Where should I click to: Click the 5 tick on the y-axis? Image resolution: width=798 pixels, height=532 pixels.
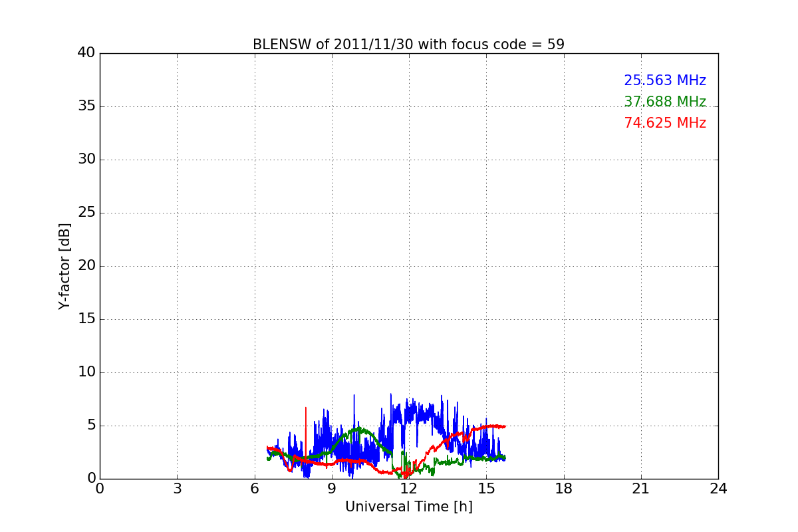click(90, 426)
